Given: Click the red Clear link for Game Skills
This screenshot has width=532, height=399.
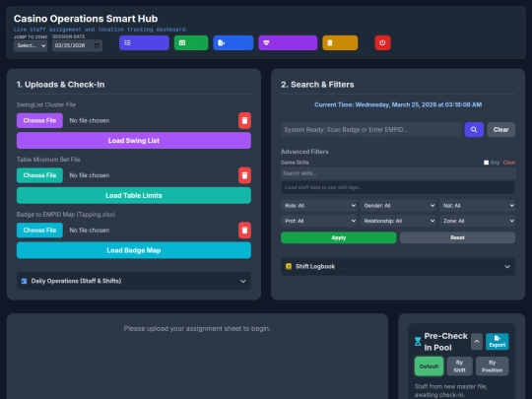Looking at the screenshot, I should (x=509, y=163).
